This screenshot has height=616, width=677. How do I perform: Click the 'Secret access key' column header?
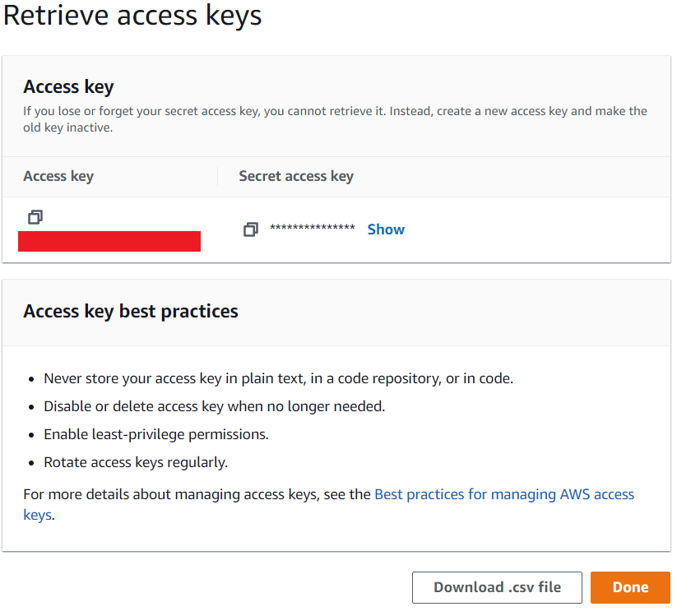coord(296,177)
